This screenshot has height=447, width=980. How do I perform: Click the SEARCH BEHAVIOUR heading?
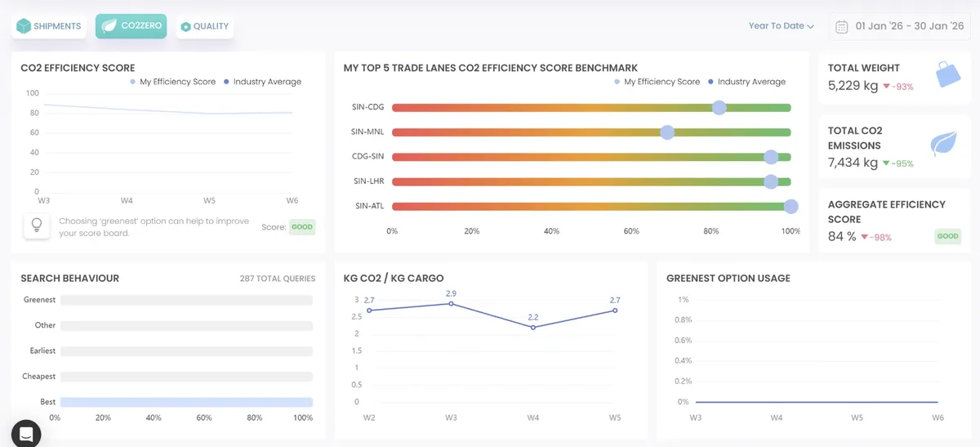point(70,279)
